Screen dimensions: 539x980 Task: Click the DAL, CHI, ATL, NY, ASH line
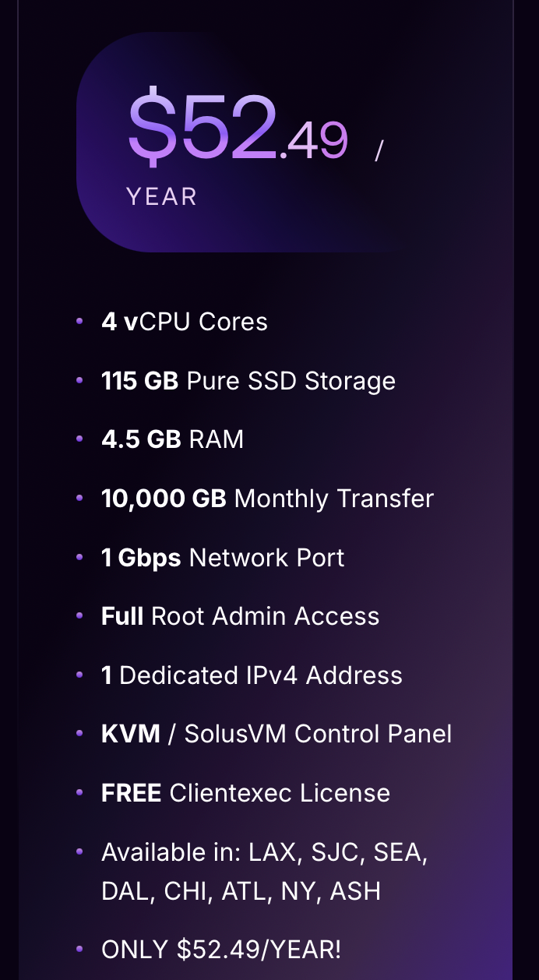click(x=241, y=891)
